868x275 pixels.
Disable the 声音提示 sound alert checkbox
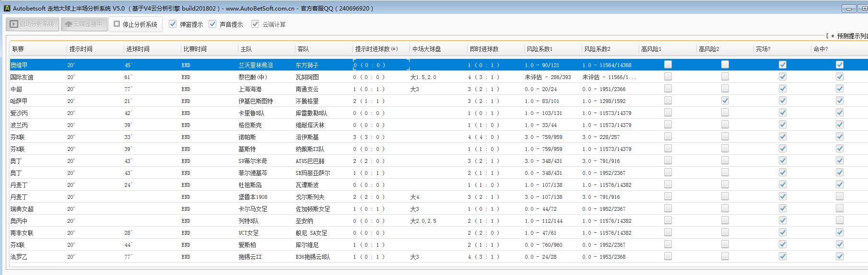[213, 24]
